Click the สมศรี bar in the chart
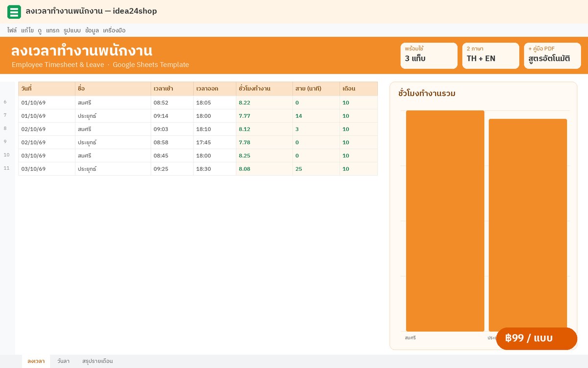The image size is (588, 368). tap(445, 221)
